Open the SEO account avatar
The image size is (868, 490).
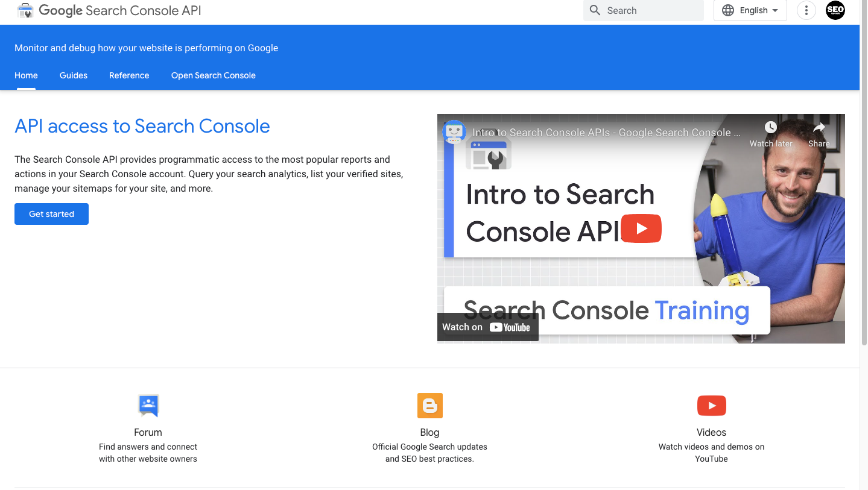[x=835, y=10]
